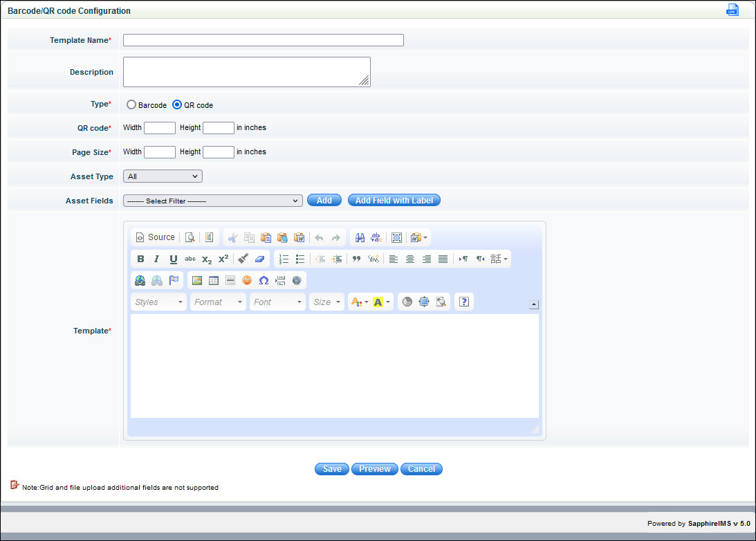756x541 pixels.
Task: Open the Find icon in the editor
Action: point(359,237)
